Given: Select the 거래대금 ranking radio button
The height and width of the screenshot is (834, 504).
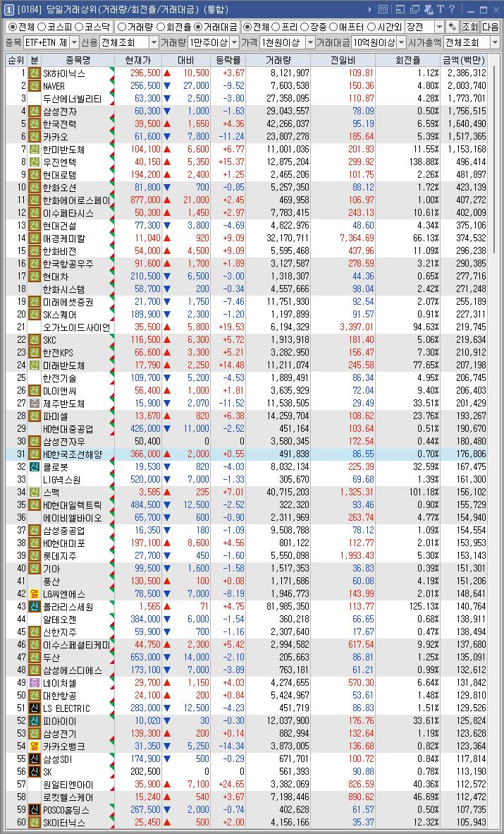Looking at the screenshot, I should (x=215, y=27).
